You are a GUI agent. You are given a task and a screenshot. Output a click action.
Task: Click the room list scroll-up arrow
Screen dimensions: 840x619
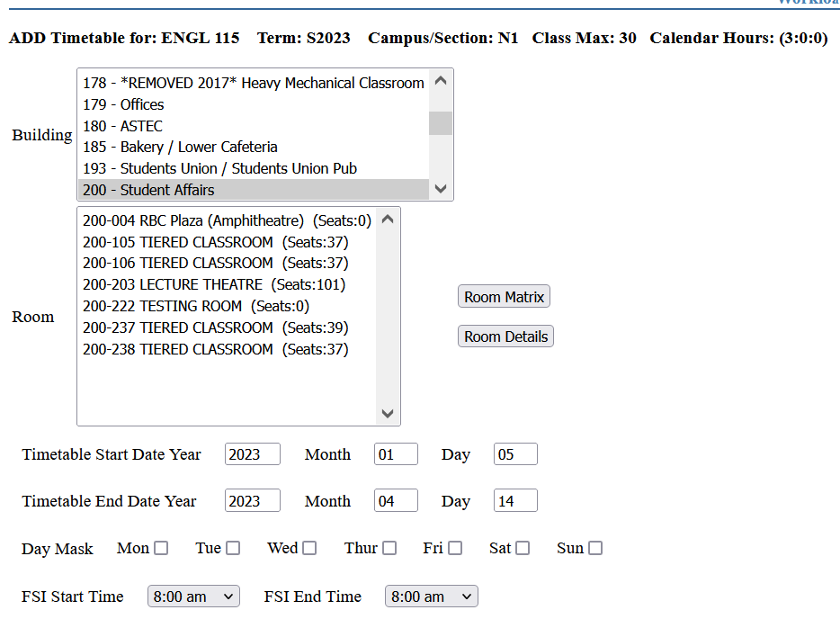387,217
